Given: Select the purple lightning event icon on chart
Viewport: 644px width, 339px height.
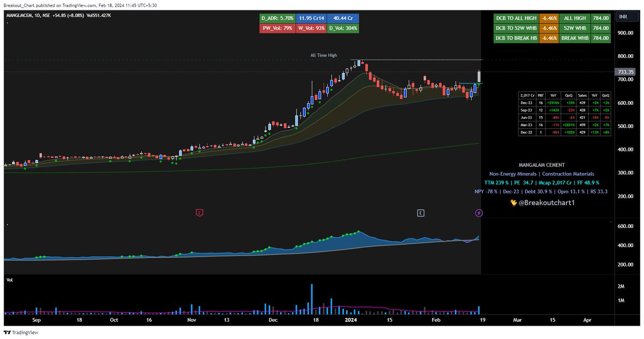Looking at the screenshot, I should (478, 213).
